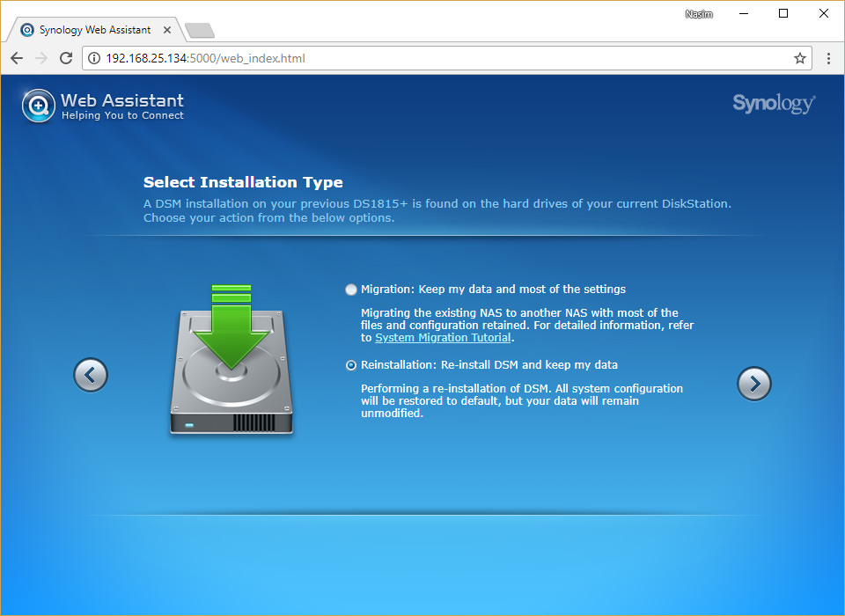Minimize the browser window

(x=744, y=13)
